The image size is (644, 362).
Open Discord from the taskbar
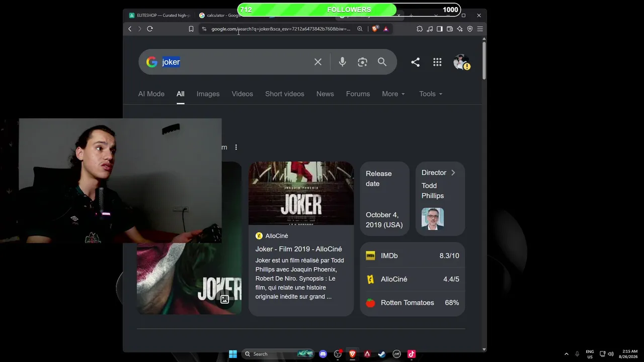pos(323,354)
